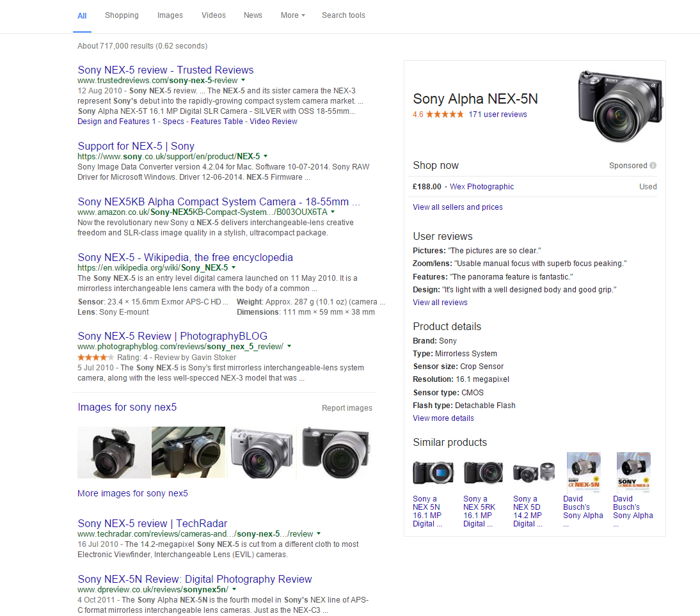Click View more details link
This screenshot has width=700, height=616.
tap(443, 418)
